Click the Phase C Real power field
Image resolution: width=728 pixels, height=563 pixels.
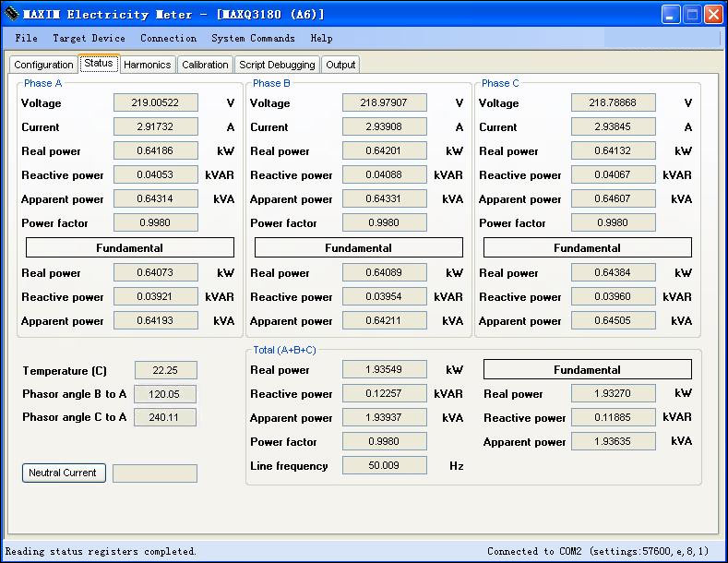pyautogui.click(x=614, y=151)
